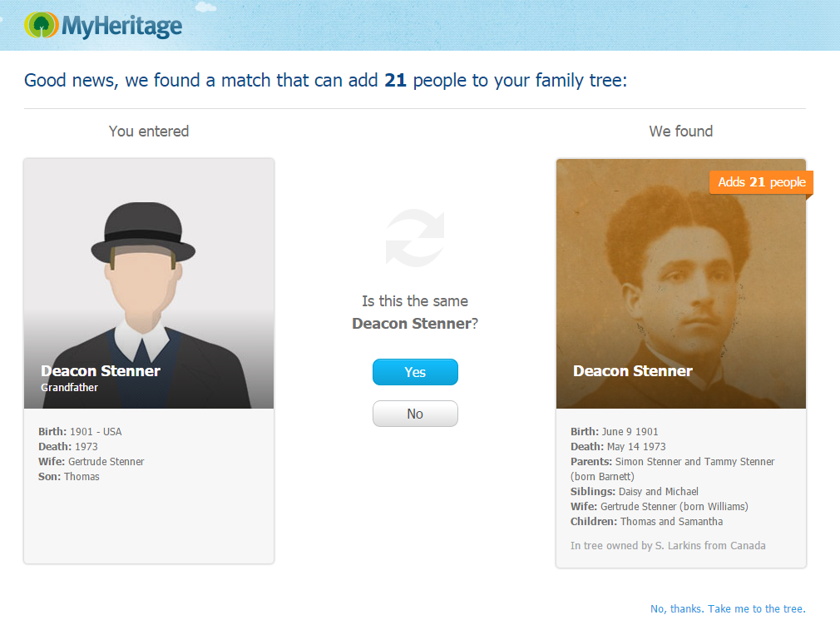
Task: Click the gray sync arrows icon
Action: pyautogui.click(x=415, y=239)
